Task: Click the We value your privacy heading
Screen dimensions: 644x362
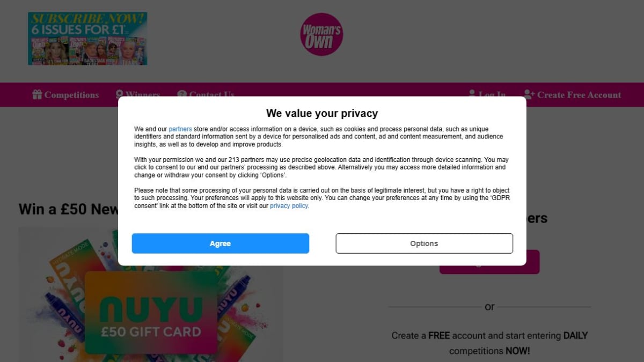Action: [322, 113]
